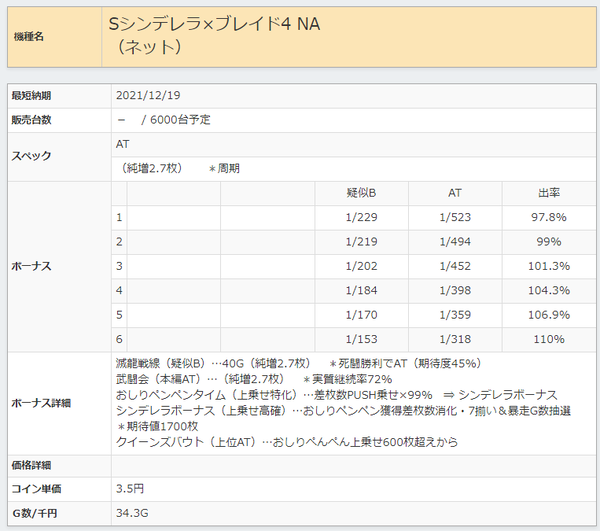This screenshot has height=531, width=600.
Task: Click the 1/219 cell
Action: (361, 242)
